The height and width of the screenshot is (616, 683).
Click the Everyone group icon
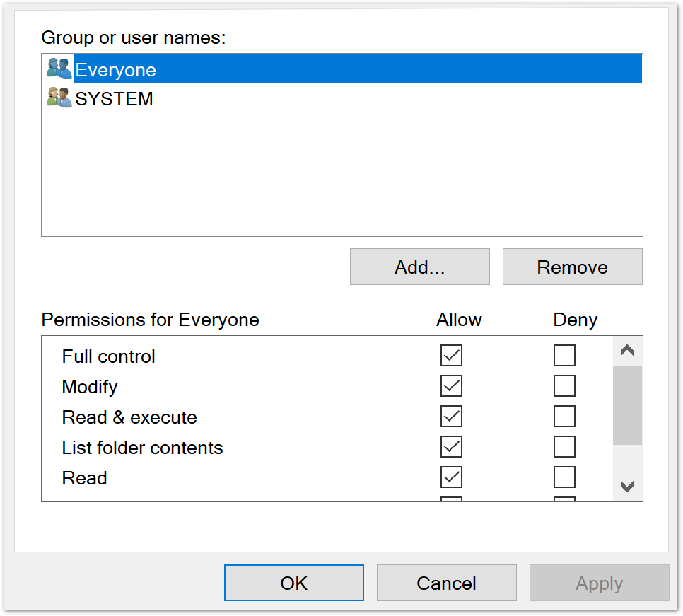pos(59,69)
